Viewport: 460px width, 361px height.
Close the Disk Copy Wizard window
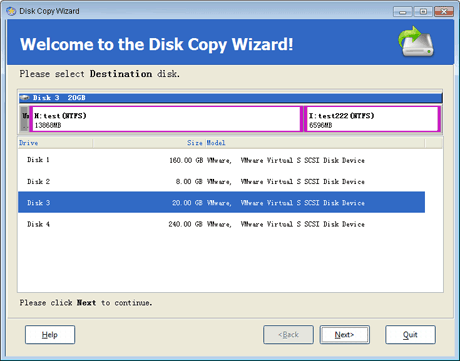[444, 12]
